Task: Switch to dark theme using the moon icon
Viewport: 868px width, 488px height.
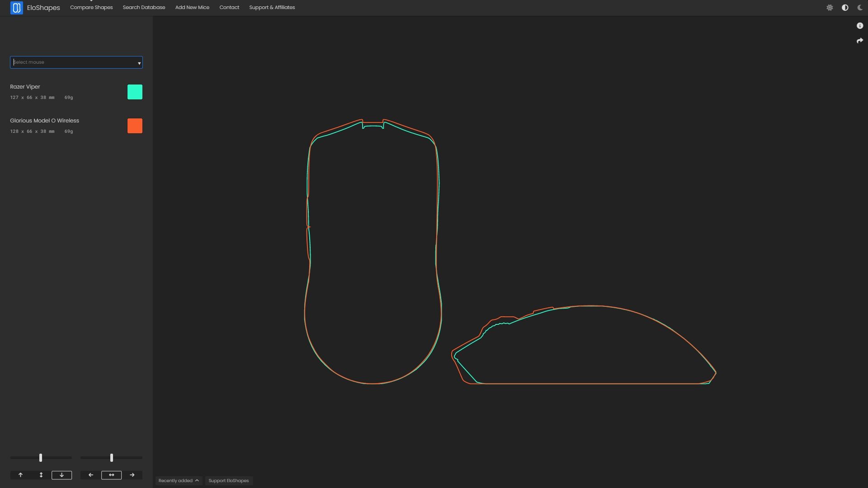Action: 860,8
